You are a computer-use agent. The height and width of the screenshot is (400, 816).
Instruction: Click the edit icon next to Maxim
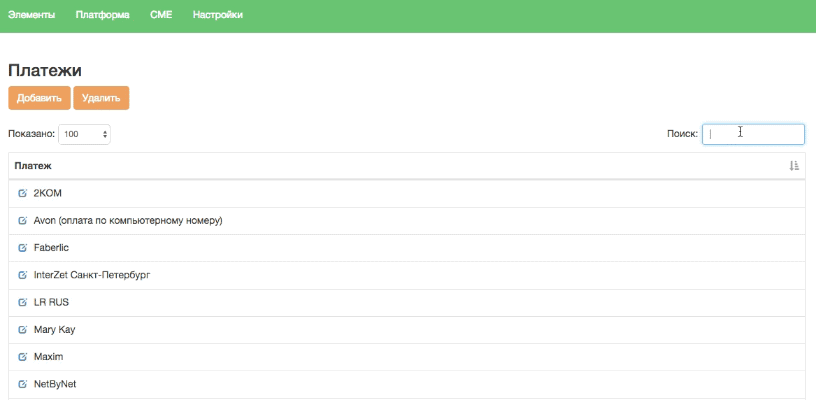pyautogui.click(x=23, y=356)
